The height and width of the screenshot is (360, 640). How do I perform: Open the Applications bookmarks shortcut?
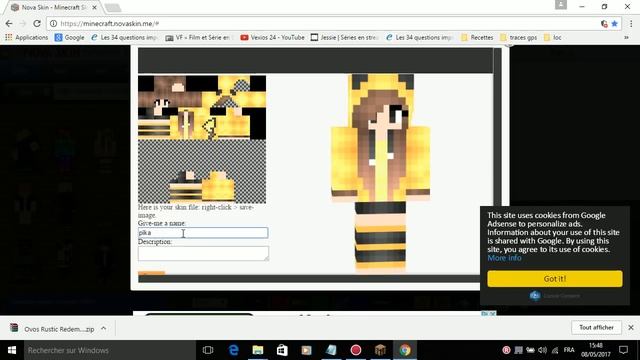(x=27, y=38)
